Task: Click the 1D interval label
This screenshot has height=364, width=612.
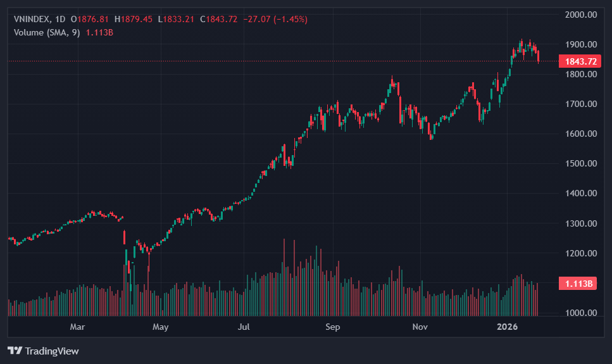Action: point(60,19)
